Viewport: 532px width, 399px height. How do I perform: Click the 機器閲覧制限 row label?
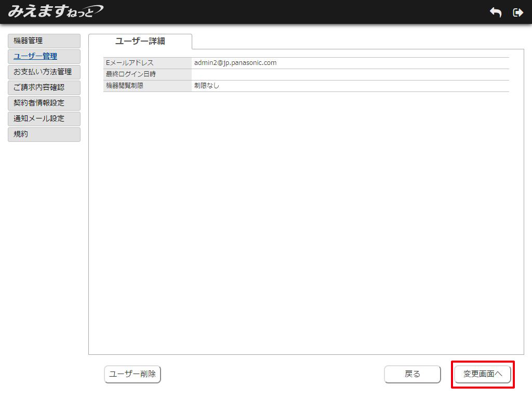125,86
